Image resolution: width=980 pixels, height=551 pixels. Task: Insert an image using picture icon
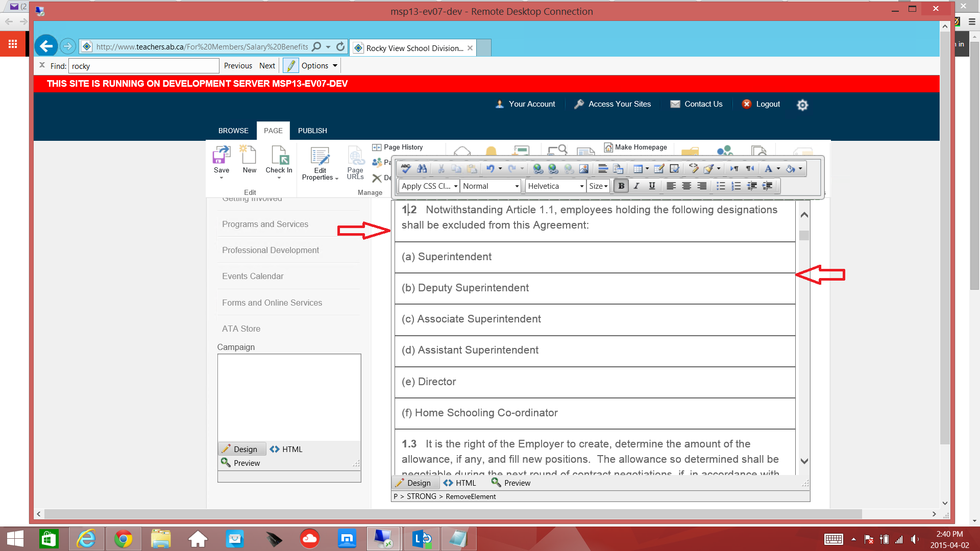tap(584, 169)
